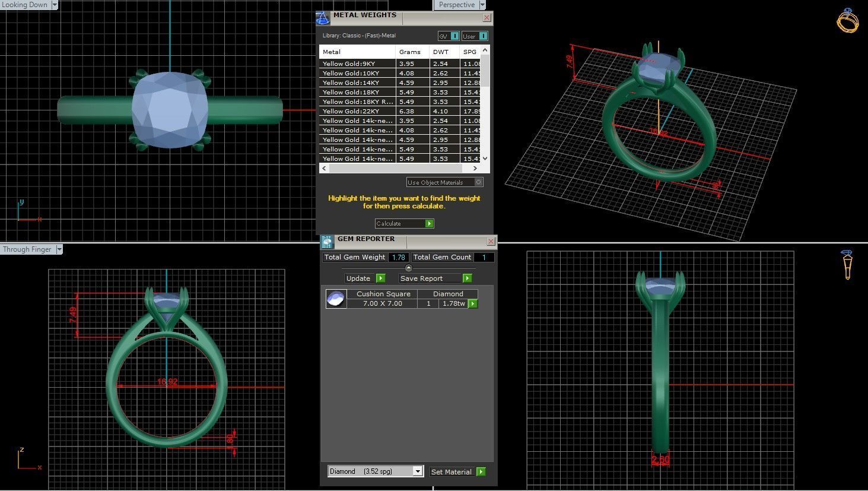This screenshot has height=491, width=868.
Task: Click the scroll right arrow of metal list
Action: point(475,169)
